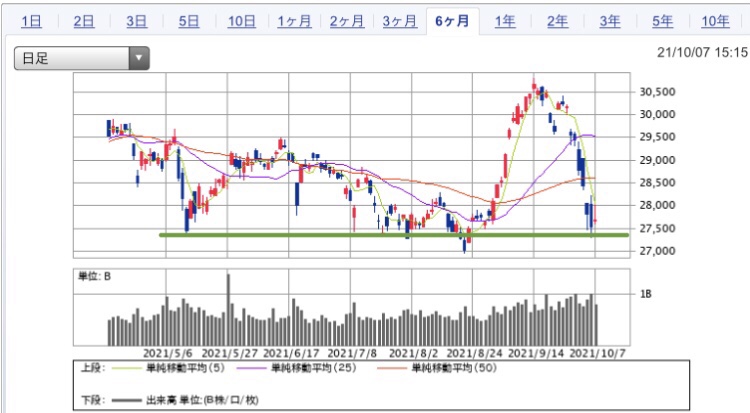Open the 日足 candle type dropdown
Image resolution: width=750 pixels, height=413 pixels.
82,58
